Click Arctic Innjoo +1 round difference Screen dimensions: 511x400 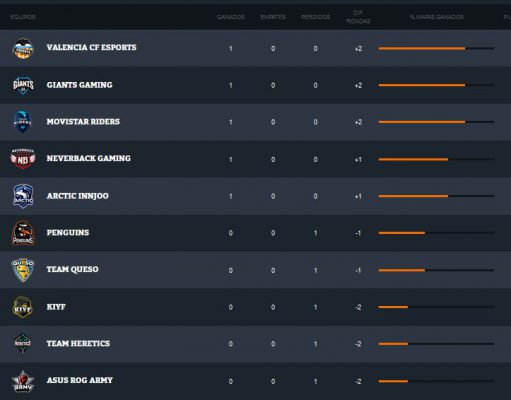click(358, 196)
